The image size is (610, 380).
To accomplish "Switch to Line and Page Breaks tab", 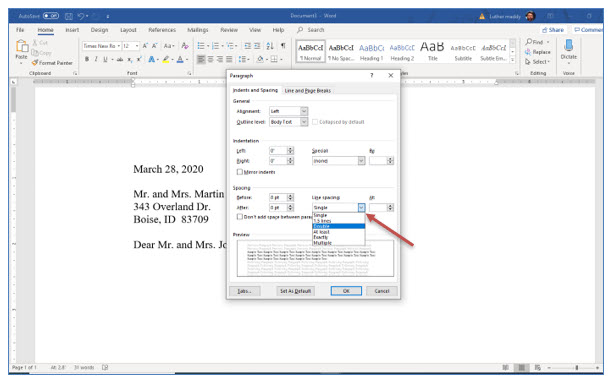I will 307,91.
